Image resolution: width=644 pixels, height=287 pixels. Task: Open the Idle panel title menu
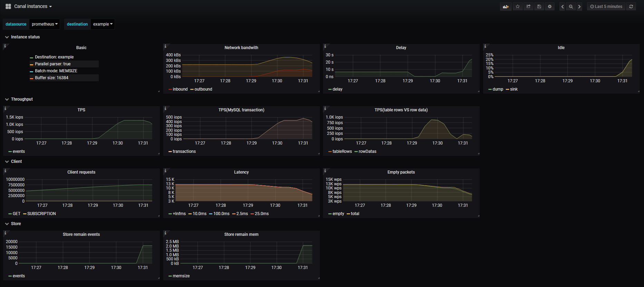[x=561, y=48]
